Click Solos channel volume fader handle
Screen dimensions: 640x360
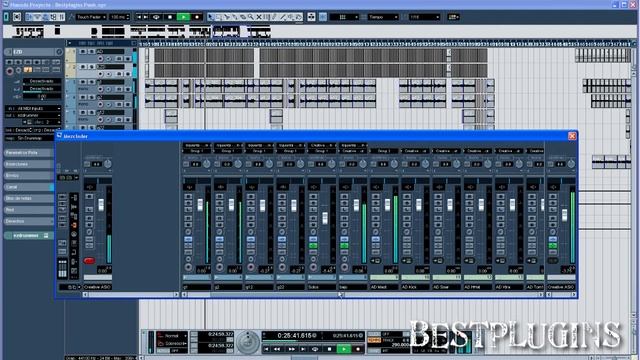[325, 218]
